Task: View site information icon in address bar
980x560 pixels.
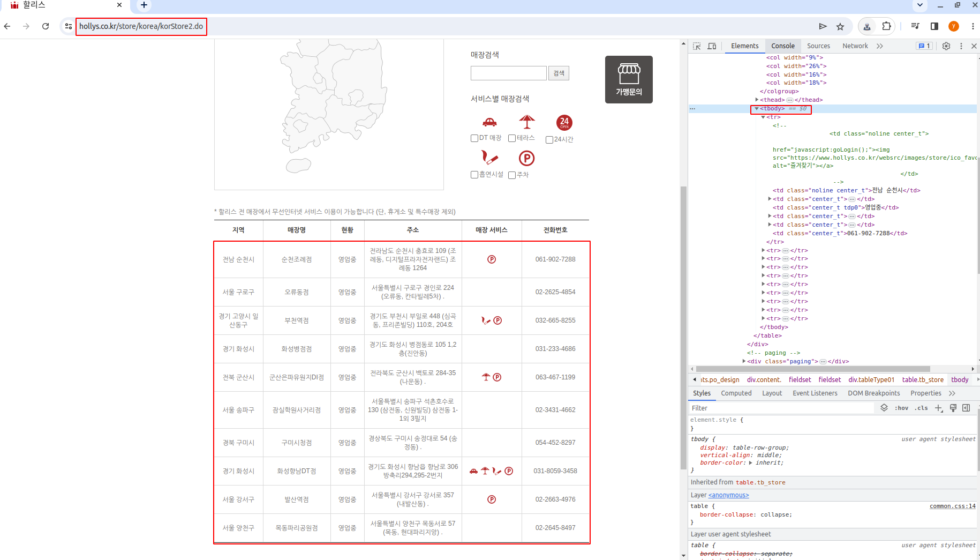Action: coord(68,26)
